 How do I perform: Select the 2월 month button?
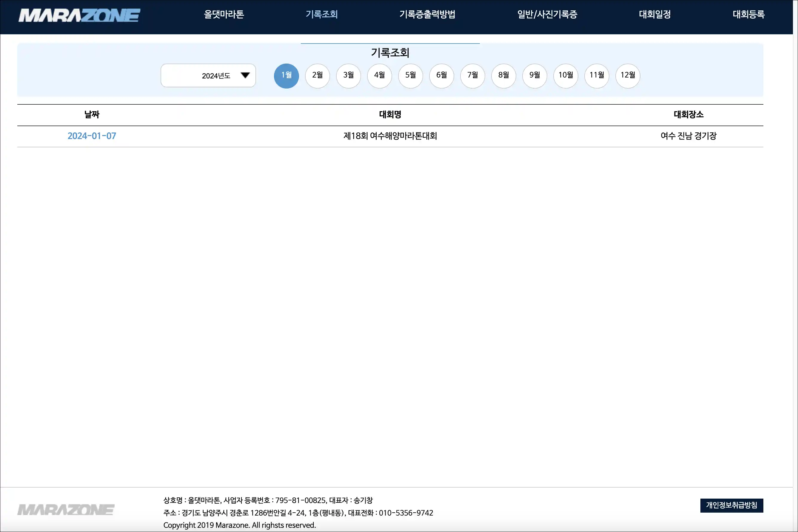pyautogui.click(x=317, y=76)
